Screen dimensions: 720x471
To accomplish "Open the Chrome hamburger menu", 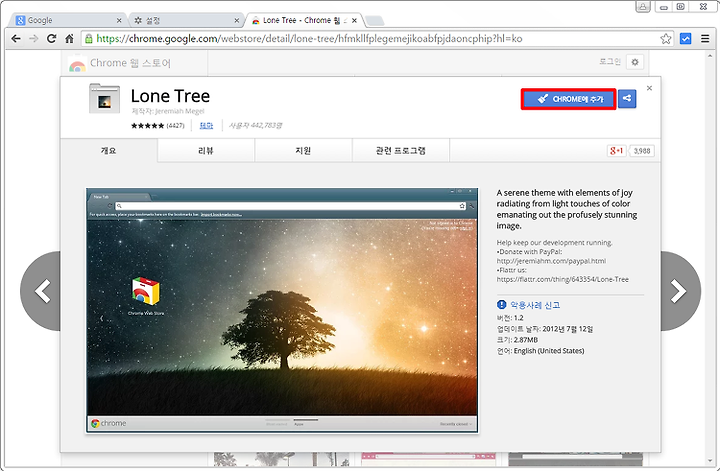I will [x=705, y=39].
